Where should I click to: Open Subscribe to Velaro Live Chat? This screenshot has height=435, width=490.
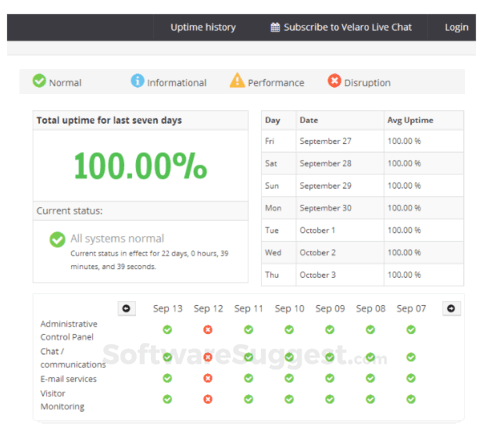tap(341, 27)
